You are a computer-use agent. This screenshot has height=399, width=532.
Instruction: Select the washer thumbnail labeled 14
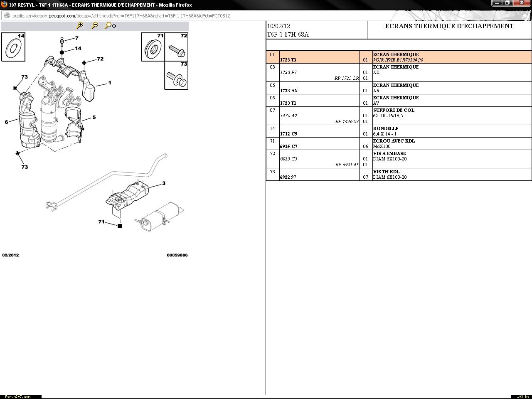13,47
